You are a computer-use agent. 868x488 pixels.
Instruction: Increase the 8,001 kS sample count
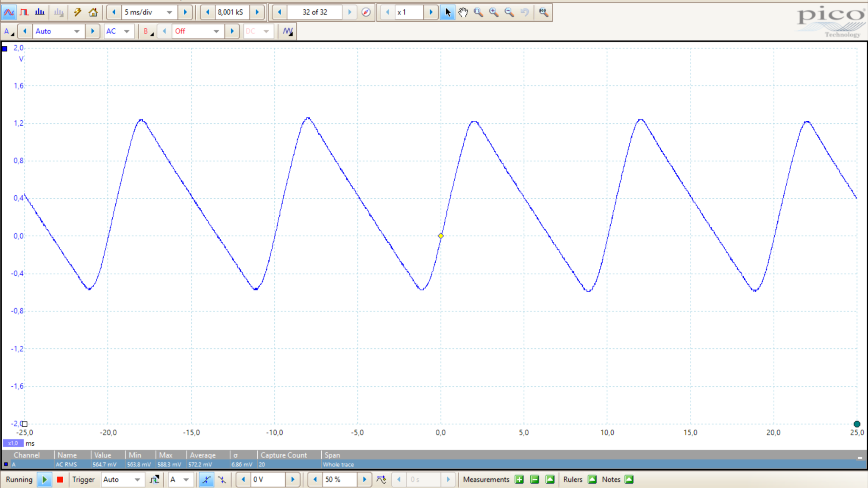point(257,12)
